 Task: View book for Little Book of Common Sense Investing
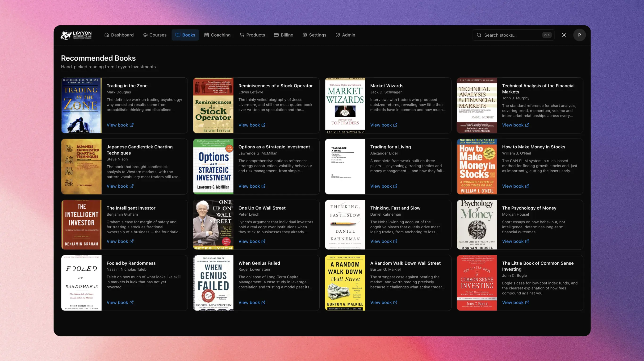[515, 302]
